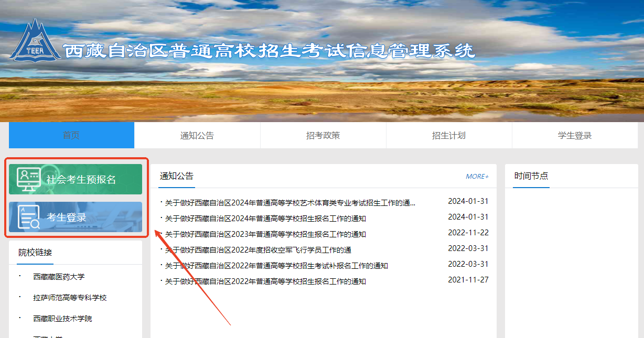Open 2022年招生考试补报名工作 notice
This screenshot has height=338, width=644.
pos(276,266)
